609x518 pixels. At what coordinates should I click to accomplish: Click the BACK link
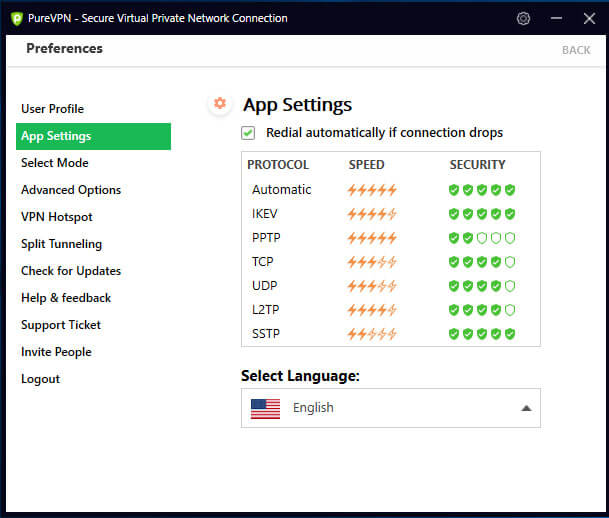tap(576, 50)
